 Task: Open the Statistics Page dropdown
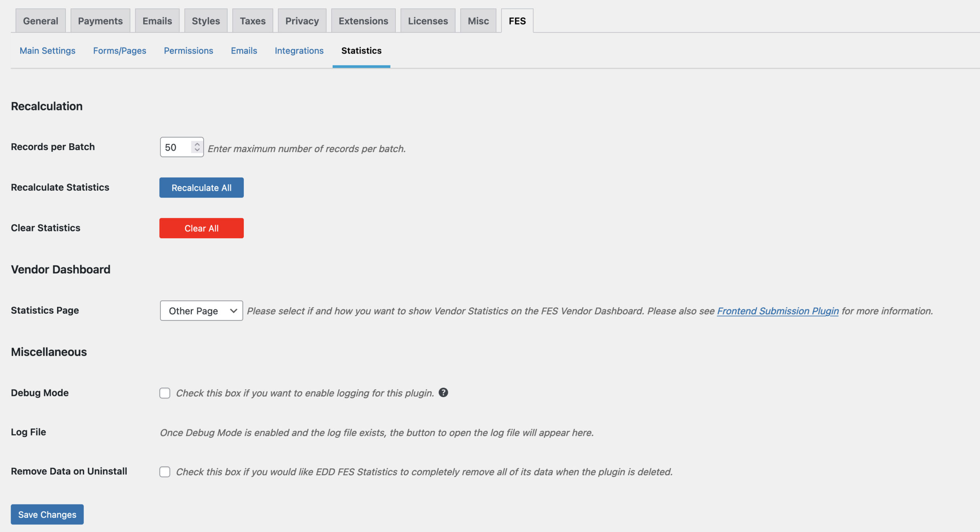click(x=201, y=311)
